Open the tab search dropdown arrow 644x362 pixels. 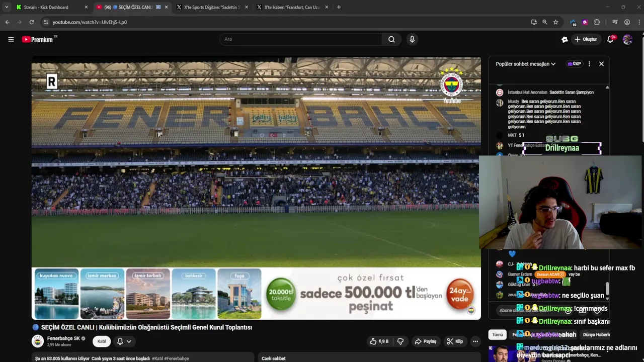[x=6, y=7]
